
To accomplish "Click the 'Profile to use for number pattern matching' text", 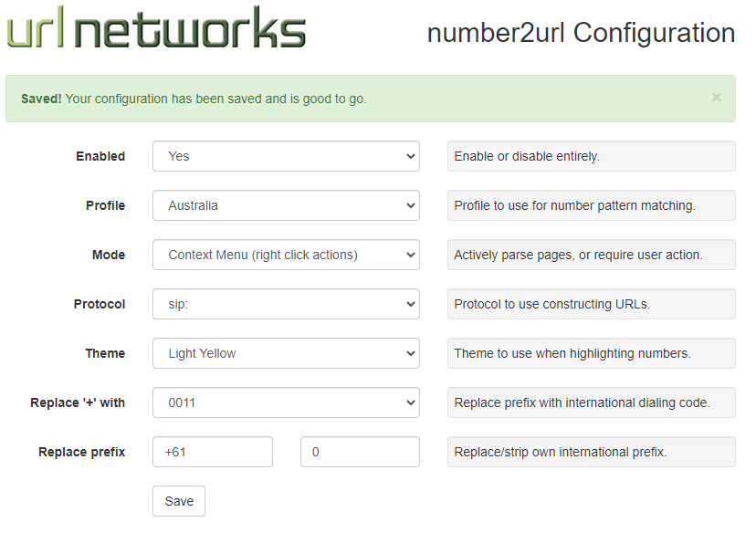I will coord(574,205).
